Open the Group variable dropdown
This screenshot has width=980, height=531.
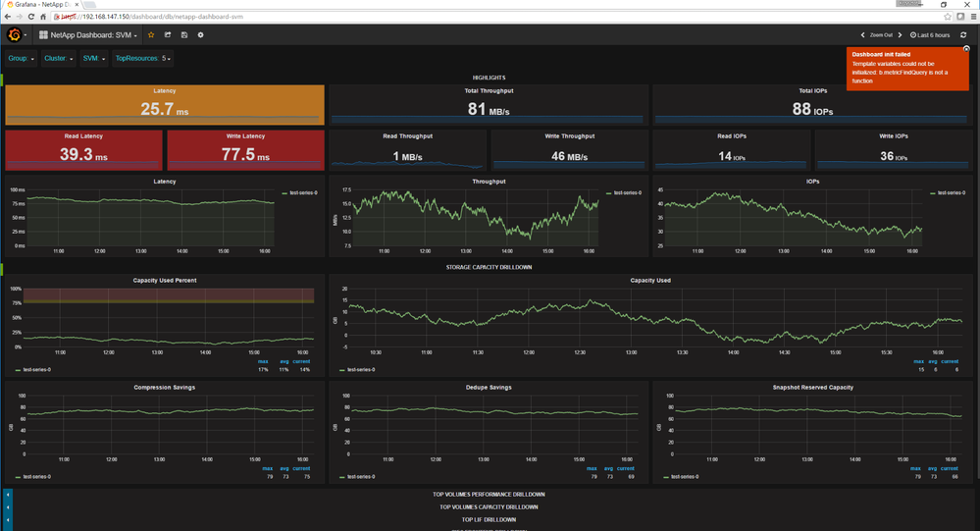pyautogui.click(x=22, y=59)
